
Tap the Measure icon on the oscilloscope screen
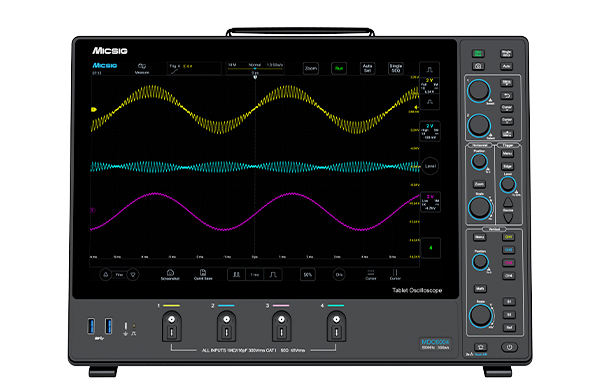(142, 68)
